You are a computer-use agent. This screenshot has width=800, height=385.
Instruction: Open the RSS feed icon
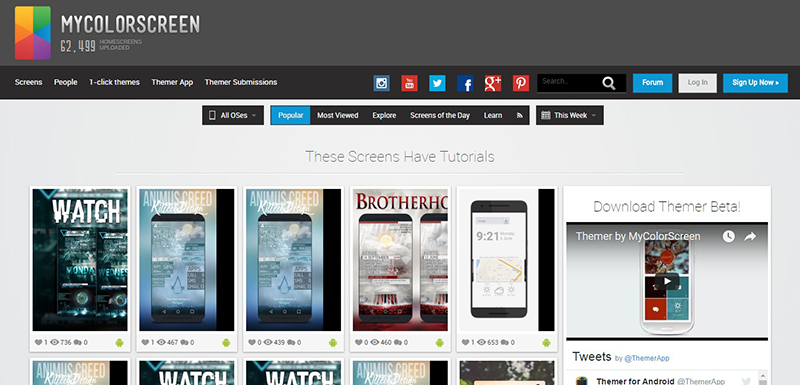tap(520, 115)
